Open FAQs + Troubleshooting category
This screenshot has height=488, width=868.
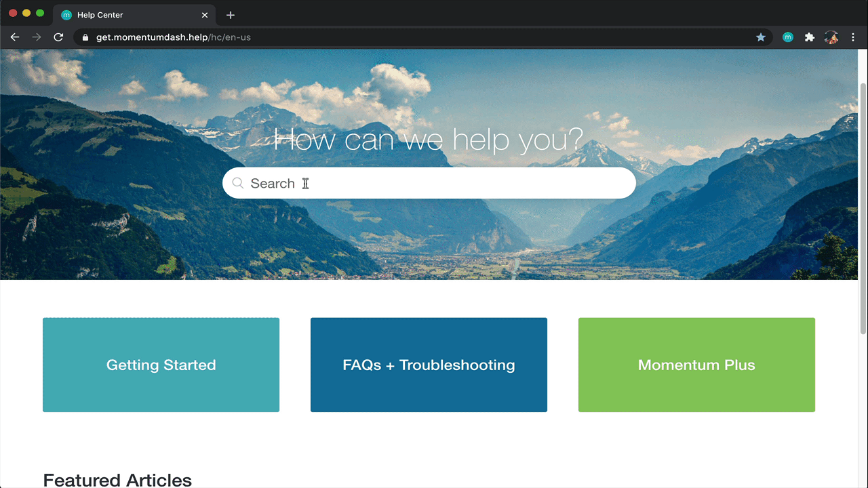tap(429, 365)
